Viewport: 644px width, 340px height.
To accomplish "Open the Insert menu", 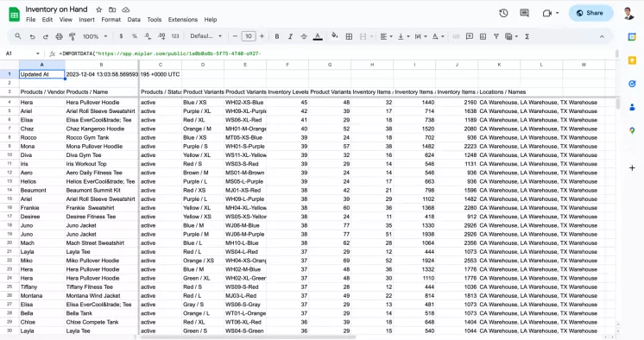I will point(86,19).
